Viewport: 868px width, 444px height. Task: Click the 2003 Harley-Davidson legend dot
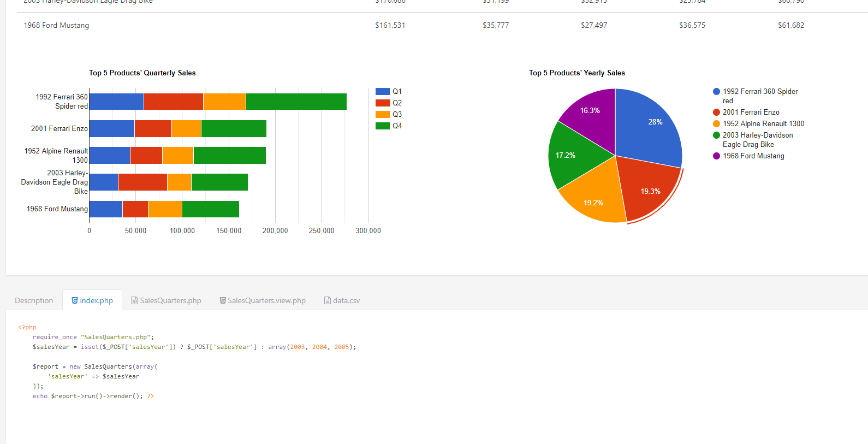tap(716, 135)
